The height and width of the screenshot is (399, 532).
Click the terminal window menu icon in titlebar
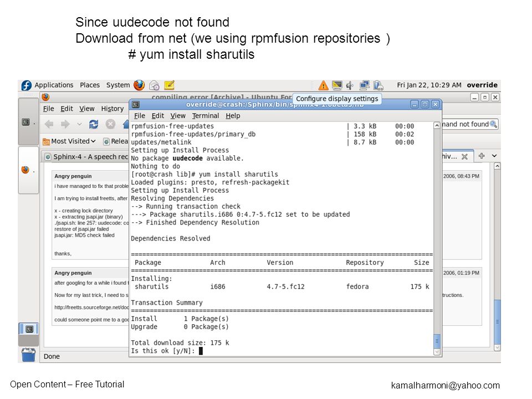(136, 105)
